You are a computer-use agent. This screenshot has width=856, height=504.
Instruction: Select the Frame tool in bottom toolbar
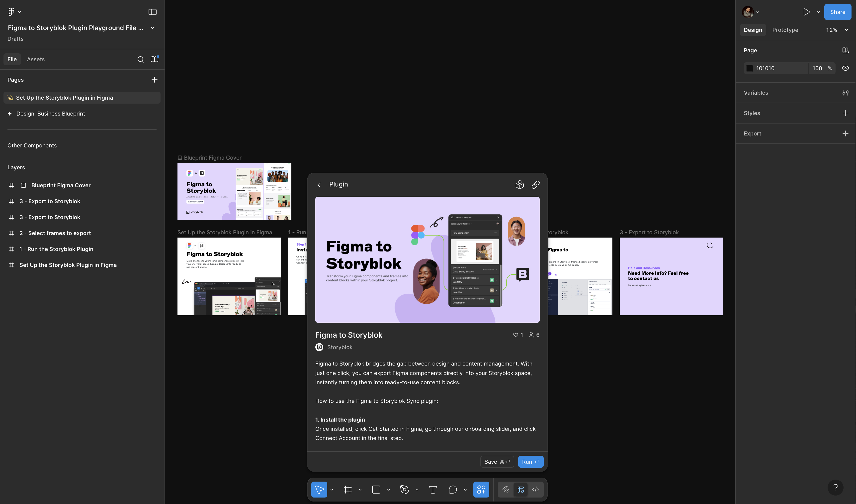pos(347,489)
